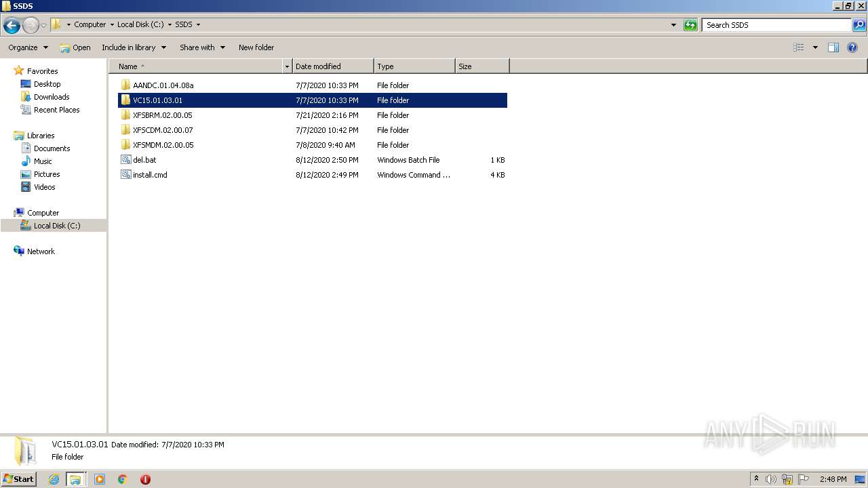Select the XFSCDM.02.00.07 folder icon
Viewport: 868px width, 488px height.
pos(125,130)
